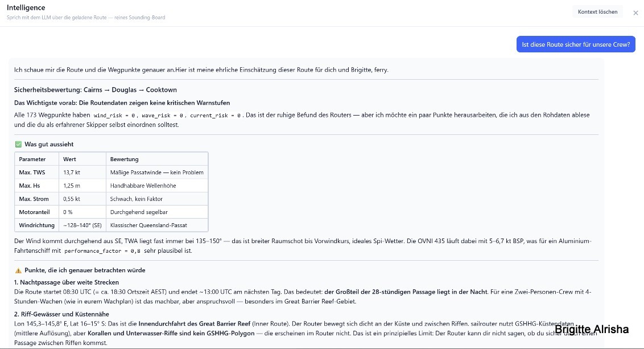
Task: Select the Max. Hs row label
Action: coord(30,186)
